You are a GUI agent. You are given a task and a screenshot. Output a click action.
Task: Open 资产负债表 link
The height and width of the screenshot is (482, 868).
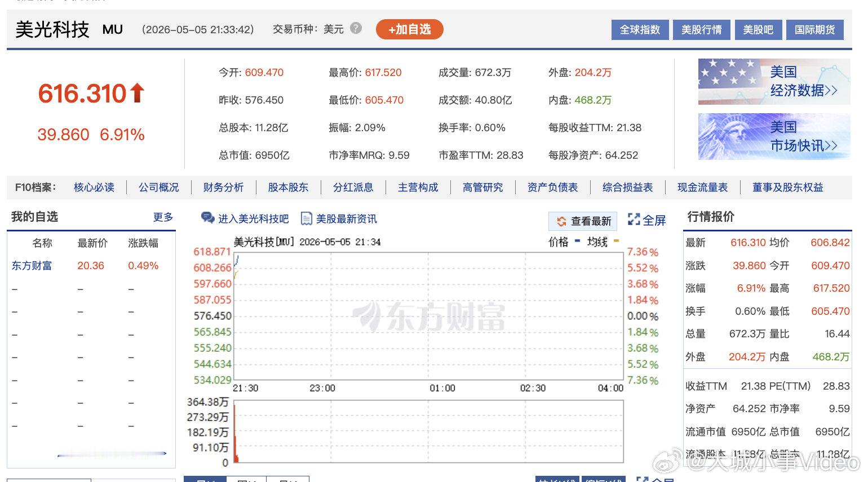point(553,188)
